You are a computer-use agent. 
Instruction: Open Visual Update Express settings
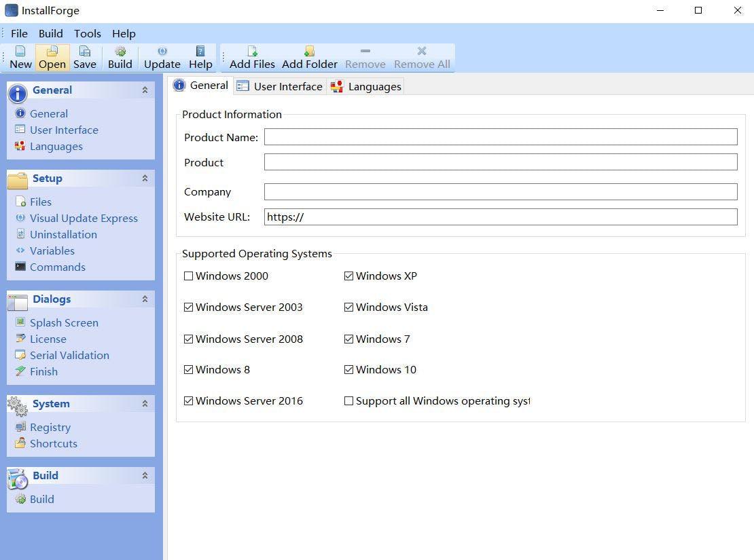coord(83,219)
